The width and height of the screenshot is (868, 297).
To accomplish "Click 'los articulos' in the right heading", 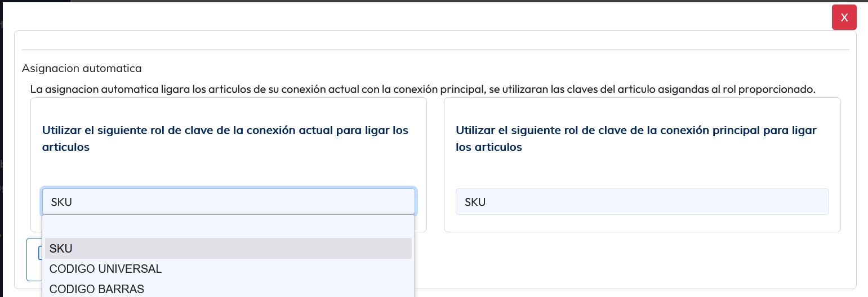I will pos(488,147).
